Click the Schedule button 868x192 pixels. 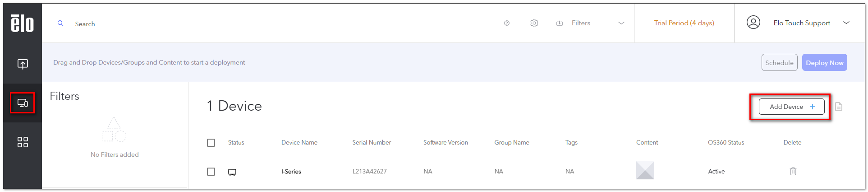click(x=780, y=63)
